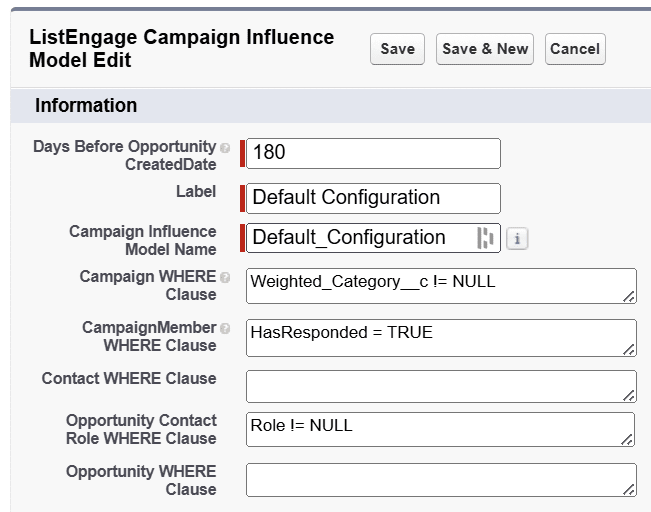This screenshot has height=512, width=651.
Task: Grab resize handle of Opportunity WHERE Clause textarea
Action: 629,490
